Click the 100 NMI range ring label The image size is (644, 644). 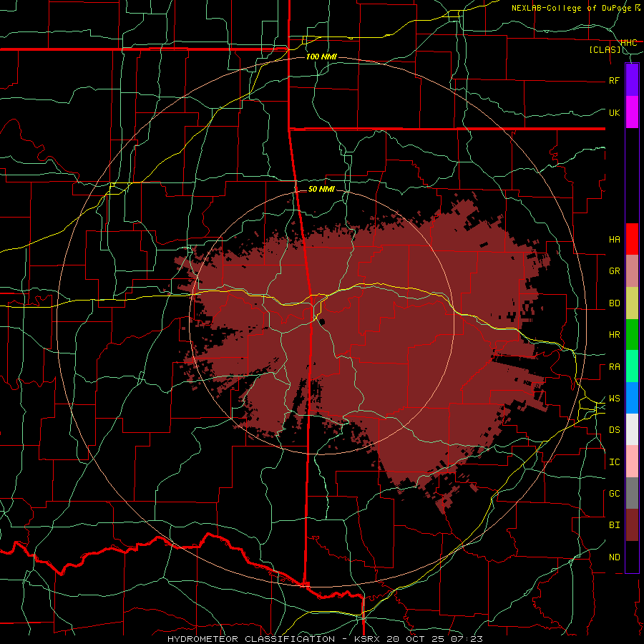(321, 57)
